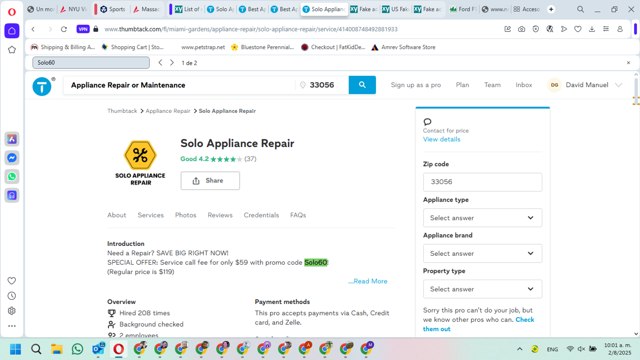Open the Appliance brand dropdown
The image size is (640, 360).
click(x=482, y=253)
